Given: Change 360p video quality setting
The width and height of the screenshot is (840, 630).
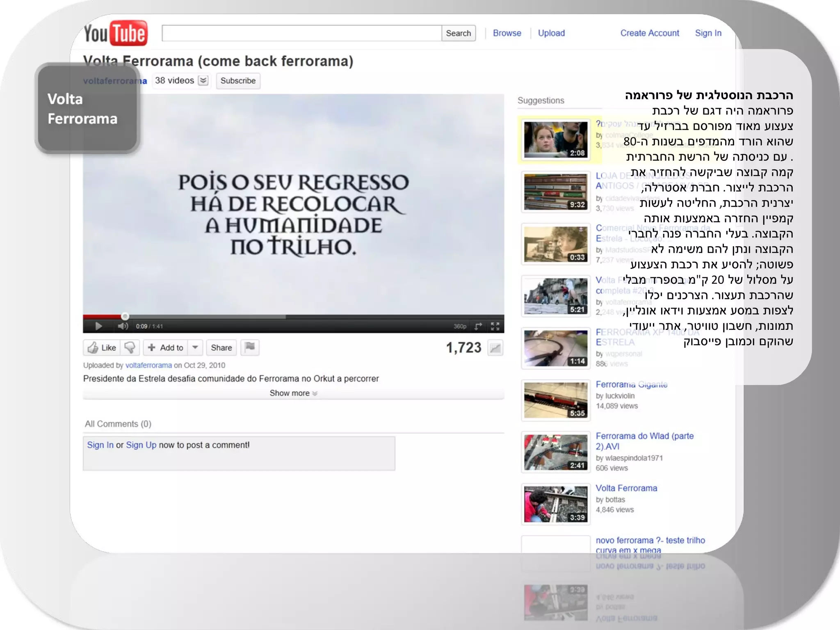Looking at the screenshot, I should point(460,326).
